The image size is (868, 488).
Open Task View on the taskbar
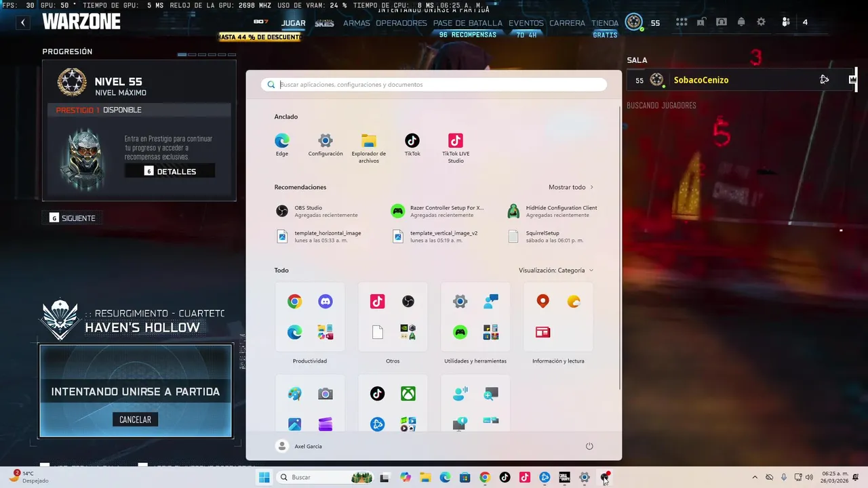(384, 477)
